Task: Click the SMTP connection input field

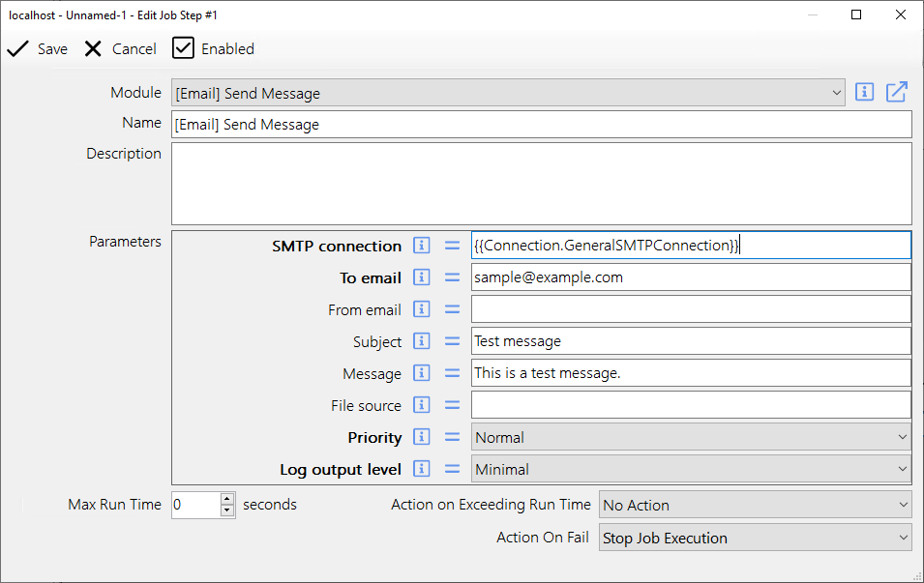Action: click(x=691, y=245)
